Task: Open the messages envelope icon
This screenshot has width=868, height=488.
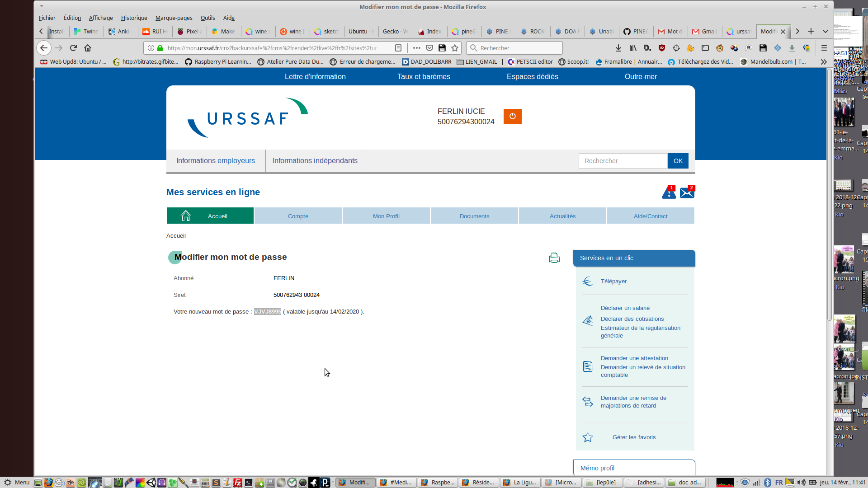Action: 687,192
